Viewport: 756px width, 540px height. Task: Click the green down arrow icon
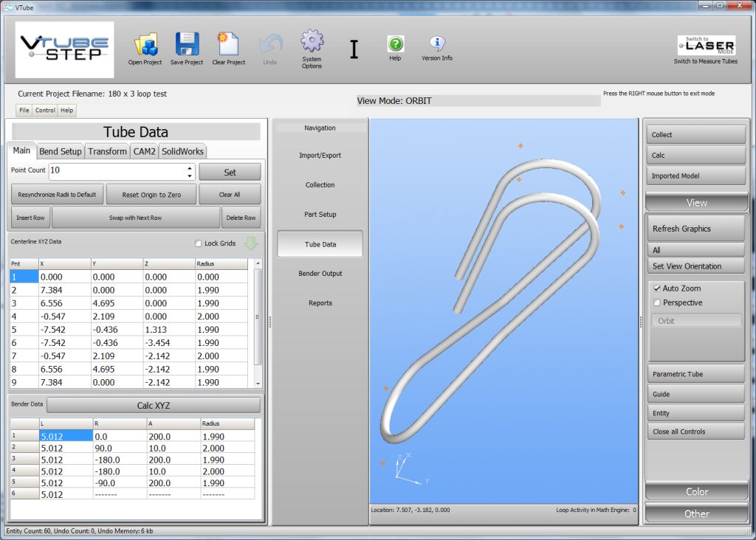pyautogui.click(x=251, y=243)
